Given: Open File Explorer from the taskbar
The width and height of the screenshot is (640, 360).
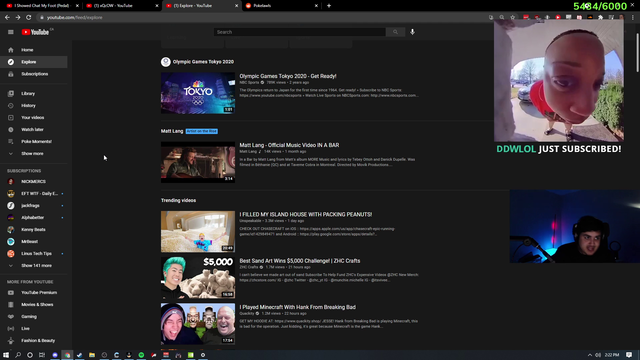Looking at the screenshot, I should [x=92, y=355].
